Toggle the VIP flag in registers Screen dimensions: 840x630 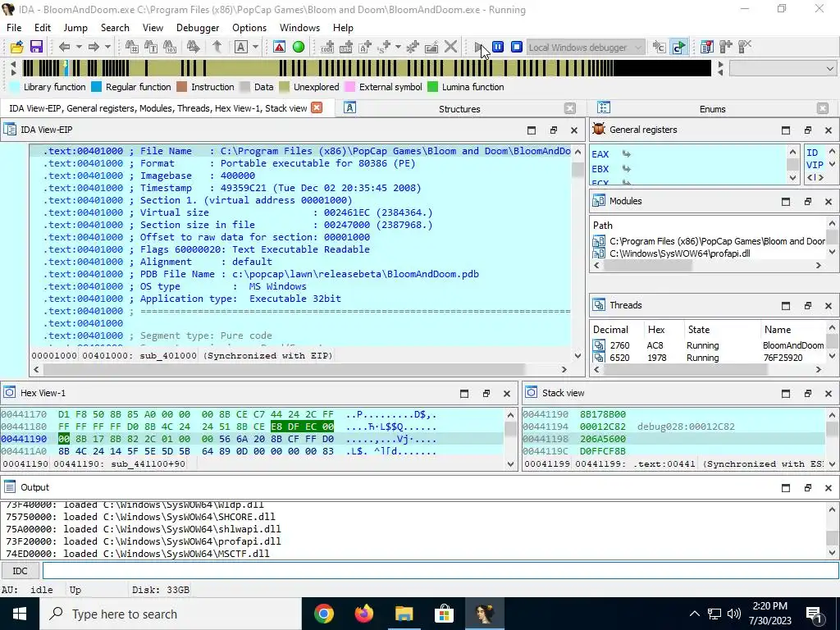[x=815, y=165]
